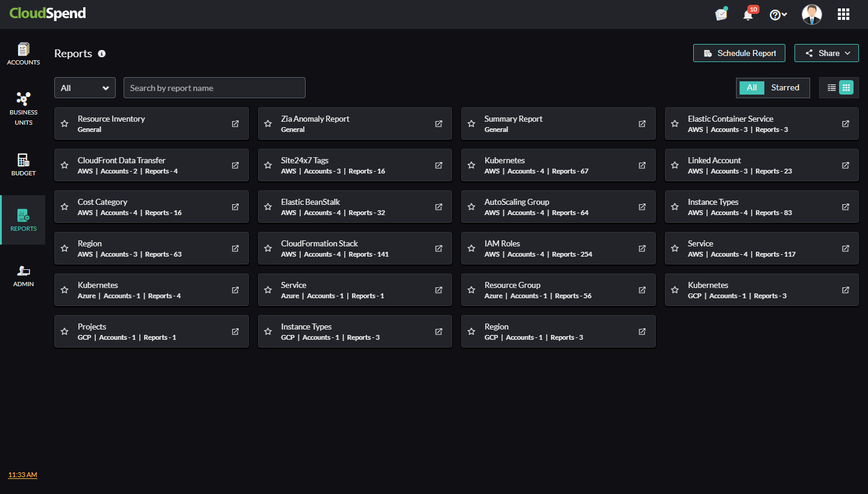Open the Kubernetes AWS report in new view
Image resolution: width=868 pixels, height=494 pixels.
click(x=641, y=165)
